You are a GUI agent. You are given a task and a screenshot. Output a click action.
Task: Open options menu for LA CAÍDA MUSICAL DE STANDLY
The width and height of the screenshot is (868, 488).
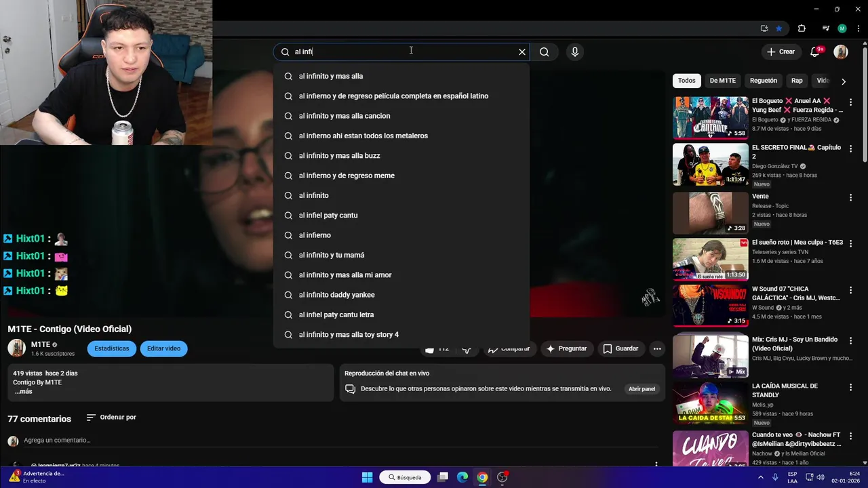click(850, 387)
